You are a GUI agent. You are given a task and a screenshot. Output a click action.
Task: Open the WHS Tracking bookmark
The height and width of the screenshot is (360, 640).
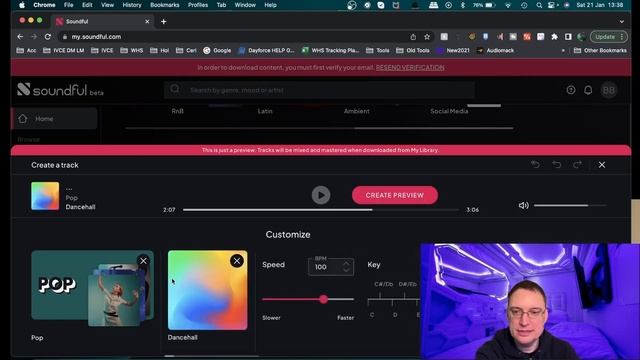pos(330,50)
